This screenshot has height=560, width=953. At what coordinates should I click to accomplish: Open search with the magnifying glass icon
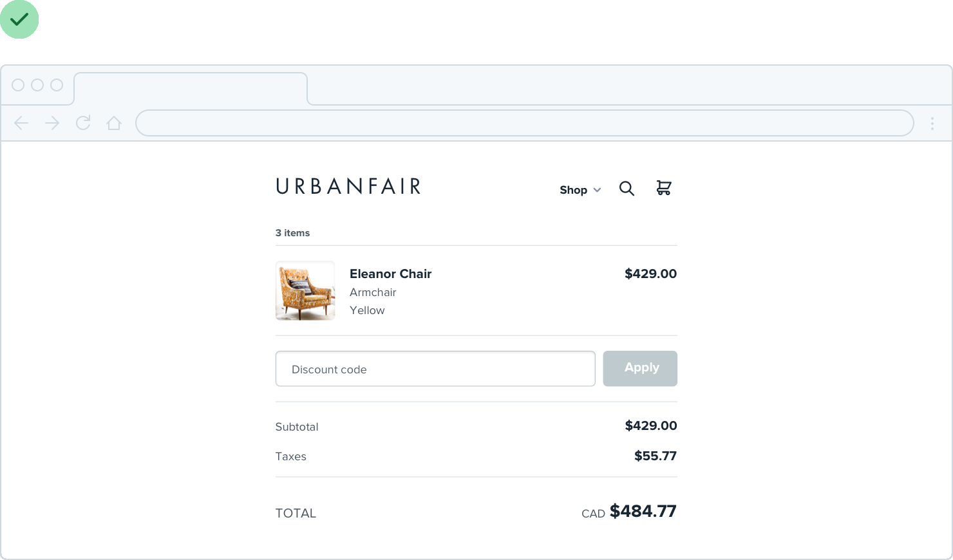click(x=627, y=189)
